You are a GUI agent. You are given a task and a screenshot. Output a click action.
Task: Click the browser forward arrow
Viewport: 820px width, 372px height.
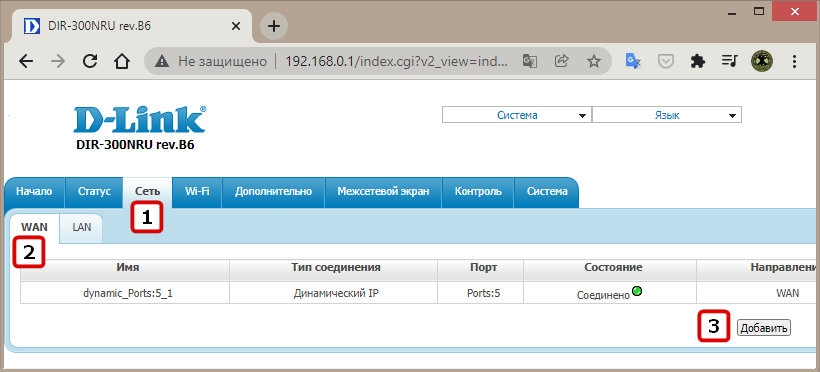(58, 62)
